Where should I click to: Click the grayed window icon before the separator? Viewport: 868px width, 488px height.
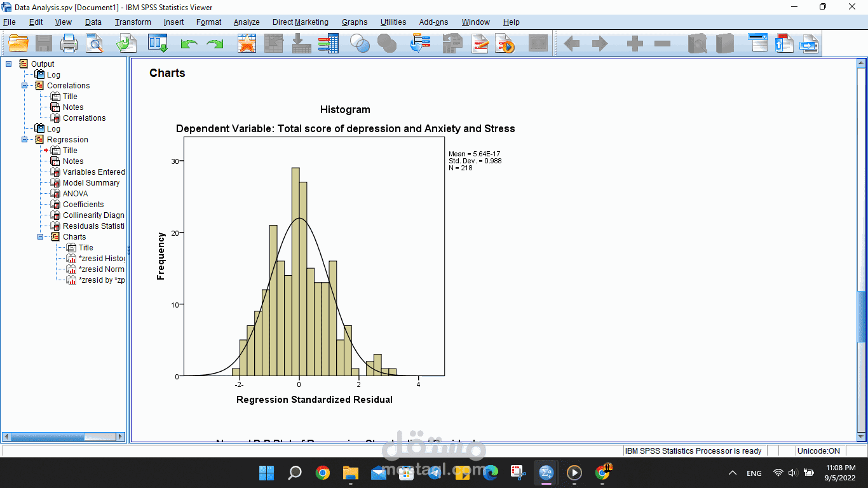click(538, 43)
